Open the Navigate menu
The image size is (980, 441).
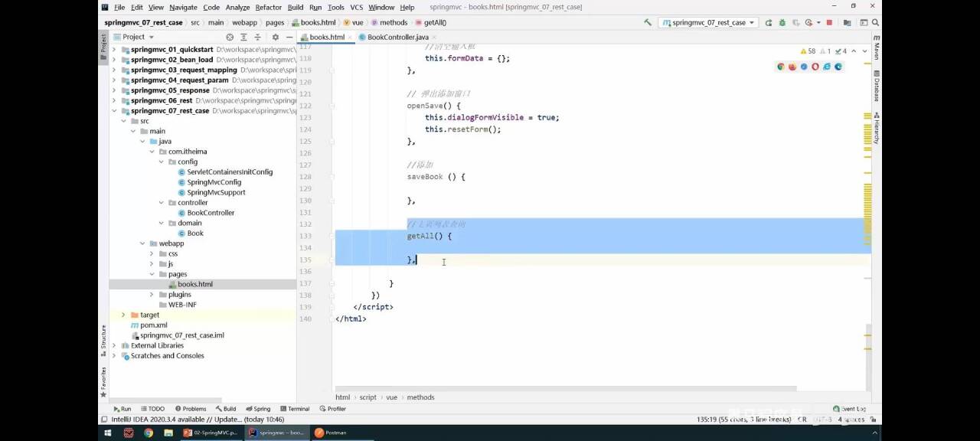tap(183, 7)
